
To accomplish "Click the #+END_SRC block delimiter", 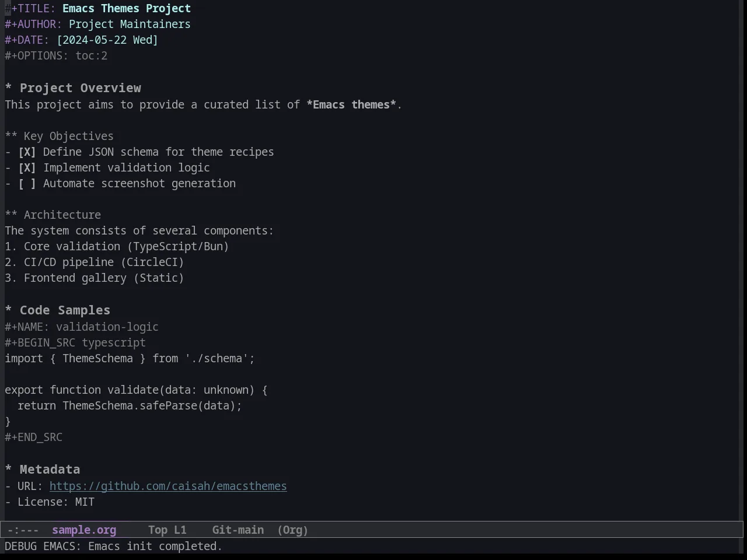I will pyautogui.click(x=34, y=437).
